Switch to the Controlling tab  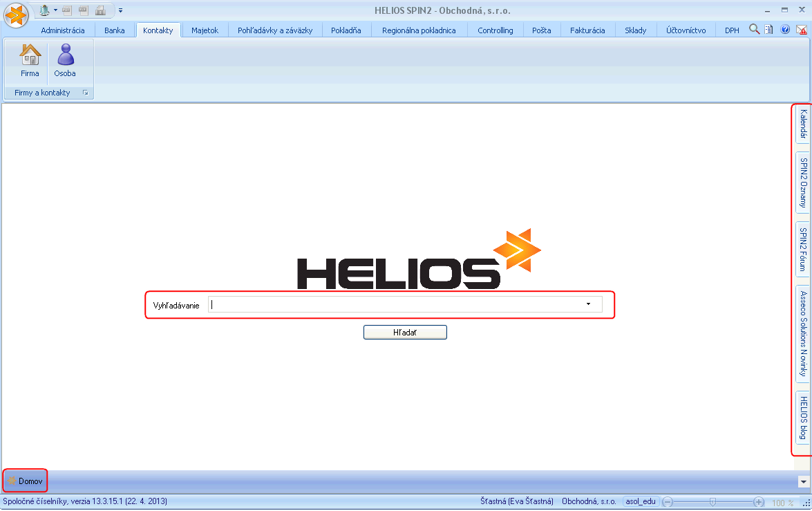495,30
